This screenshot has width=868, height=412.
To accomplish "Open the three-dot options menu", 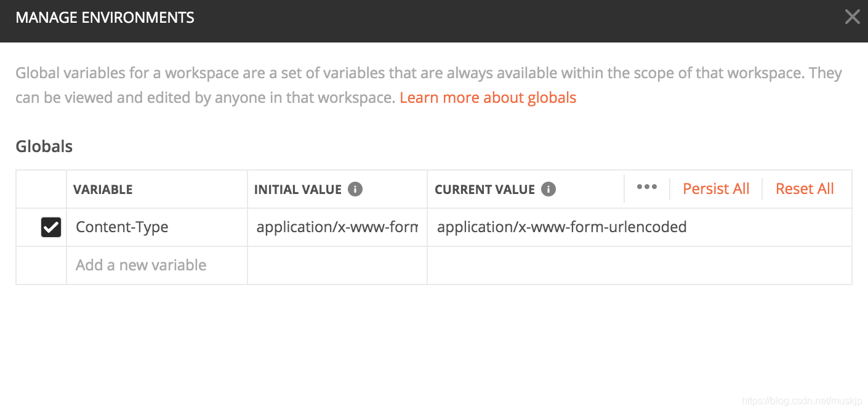I will (647, 187).
